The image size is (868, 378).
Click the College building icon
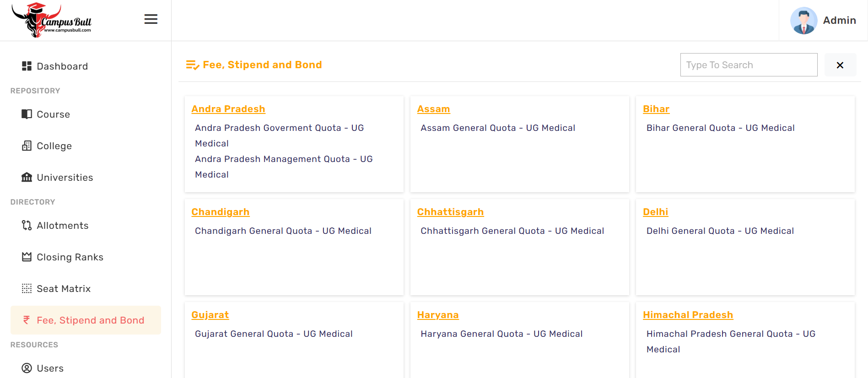click(x=27, y=146)
